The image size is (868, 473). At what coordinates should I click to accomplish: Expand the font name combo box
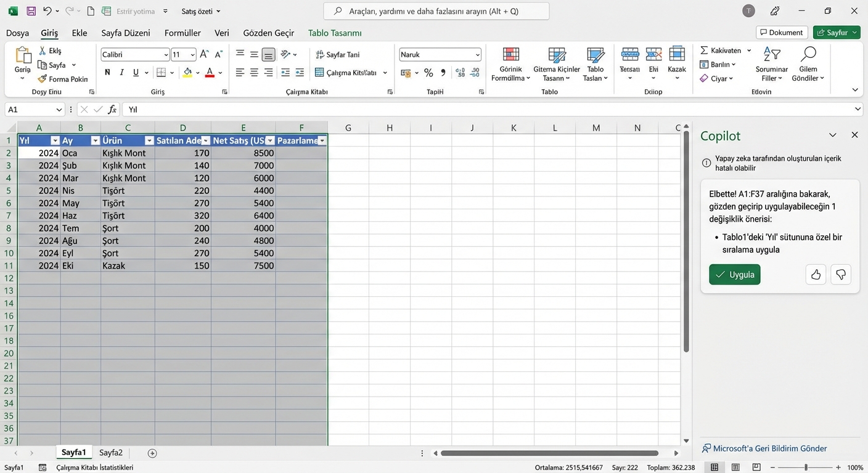(166, 54)
